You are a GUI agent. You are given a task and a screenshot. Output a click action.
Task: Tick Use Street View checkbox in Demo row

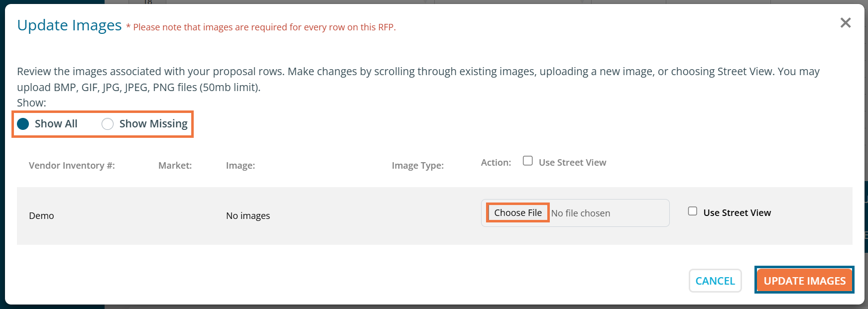tap(693, 211)
